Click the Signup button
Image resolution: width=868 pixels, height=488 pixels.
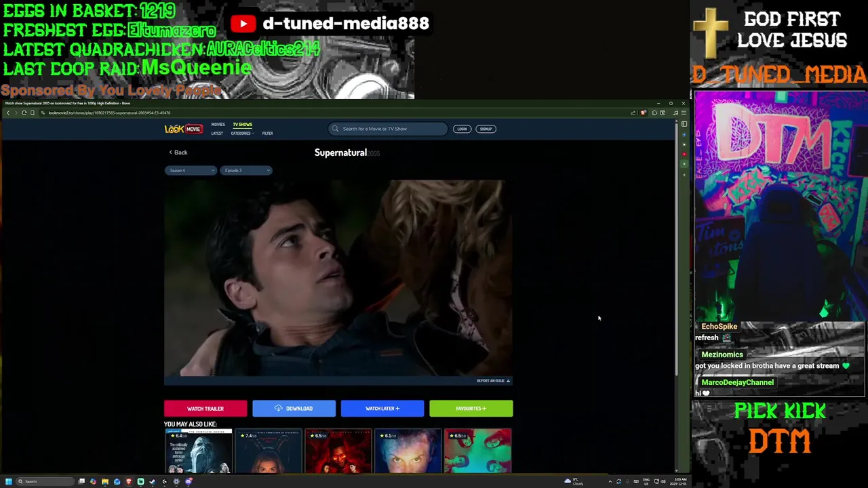click(x=486, y=129)
